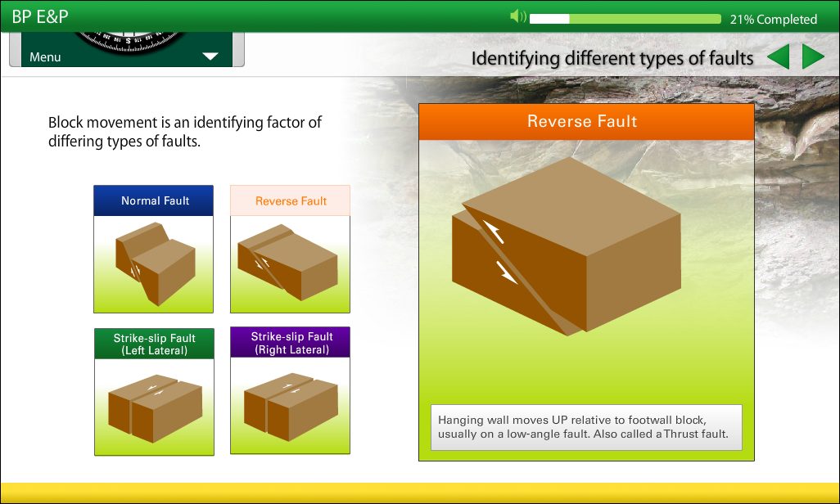Image resolution: width=840 pixels, height=504 pixels.
Task: Select the Normal Fault tab header
Action: pos(154,200)
